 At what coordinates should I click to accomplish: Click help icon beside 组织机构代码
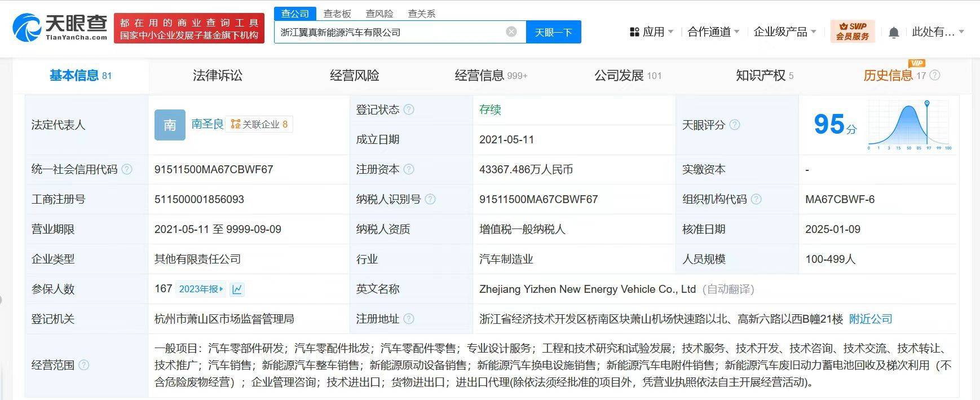pyautogui.click(x=756, y=199)
